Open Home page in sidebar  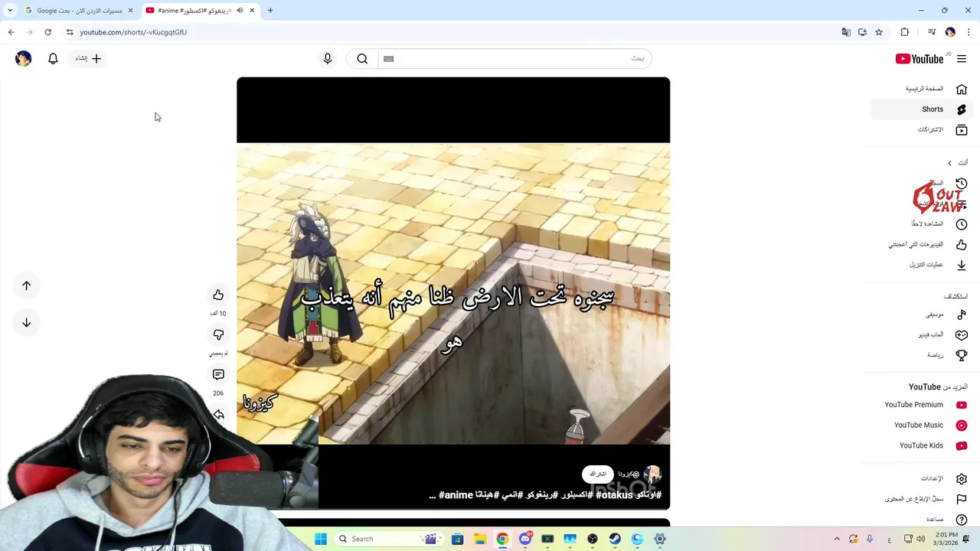click(922, 89)
